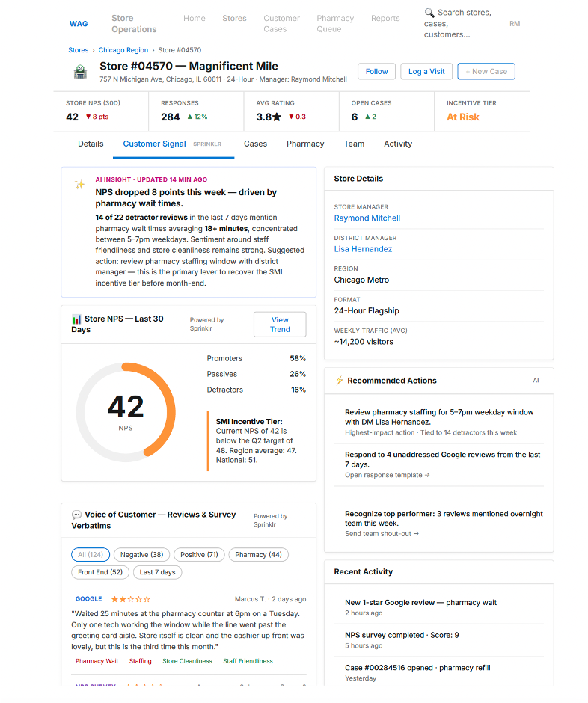Click the Stores breadcrumb link

(78, 50)
